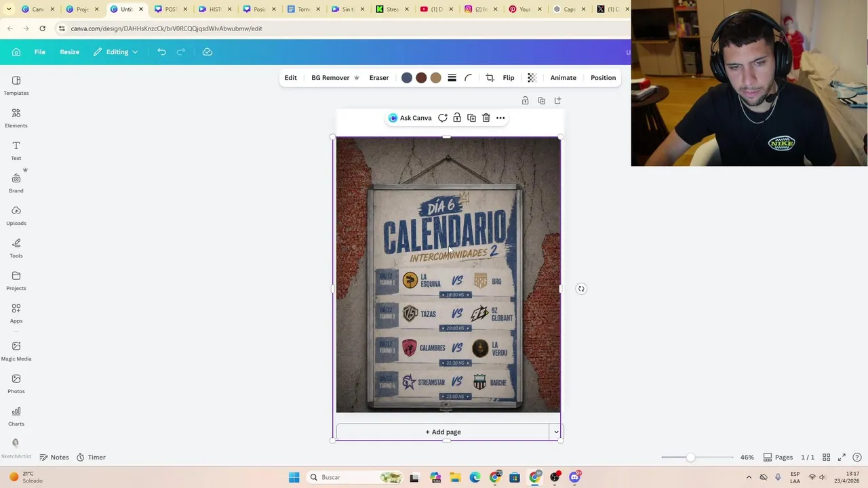This screenshot has width=868, height=488.
Task: Open the Tools panel
Action: pyautogui.click(x=16, y=248)
